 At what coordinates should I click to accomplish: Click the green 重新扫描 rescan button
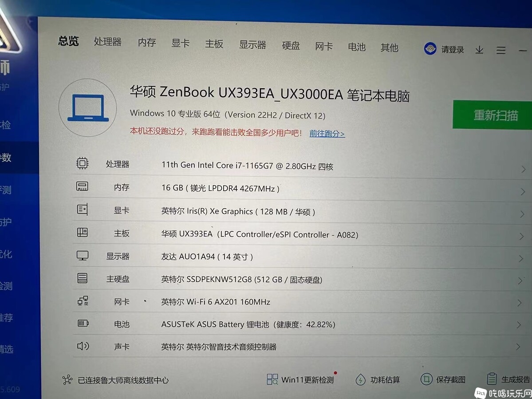pyautogui.click(x=493, y=115)
